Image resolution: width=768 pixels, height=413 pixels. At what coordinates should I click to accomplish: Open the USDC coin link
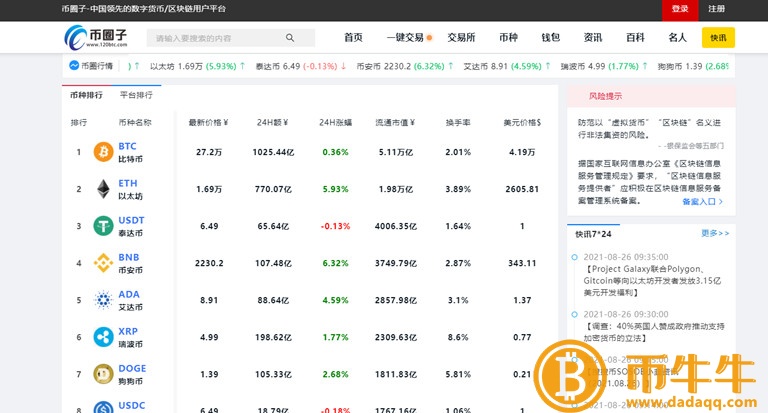pyautogui.click(x=132, y=405)
